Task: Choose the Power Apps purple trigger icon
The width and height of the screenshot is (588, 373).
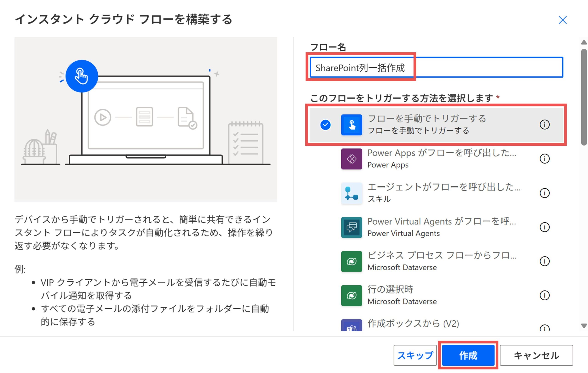Action: point(351,159)
